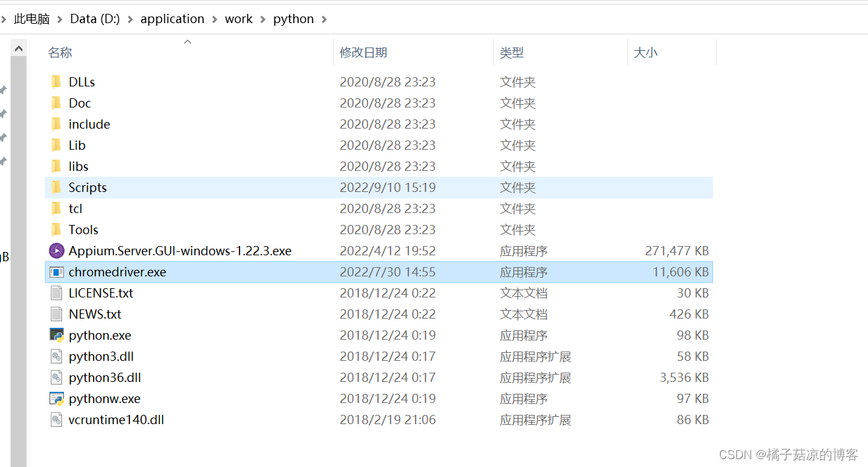The width and height of the screenshot is (868, 467).
Task: Click the scrollbar up arrow
Action: click(18, 47)
